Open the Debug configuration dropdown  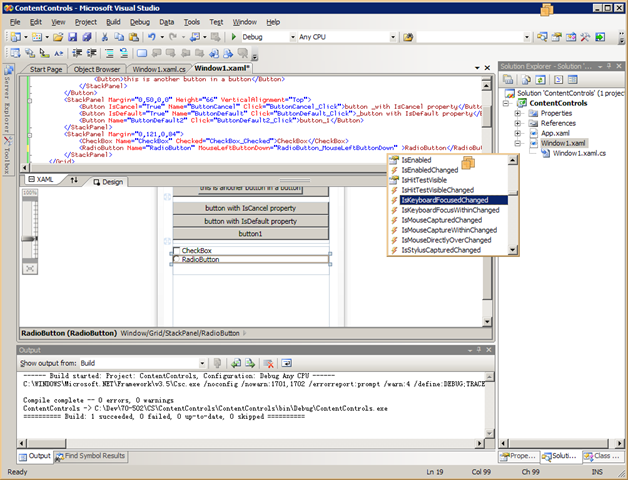(x=293, y=37)
